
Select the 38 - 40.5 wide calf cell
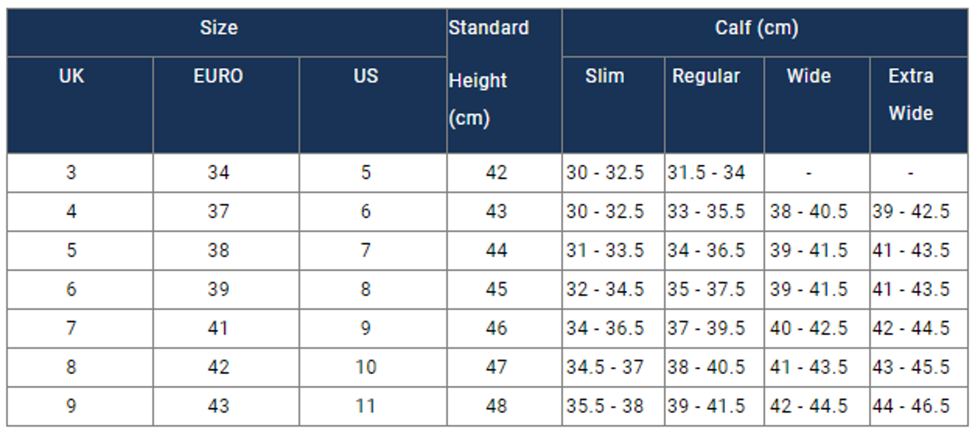coord(809,211)
